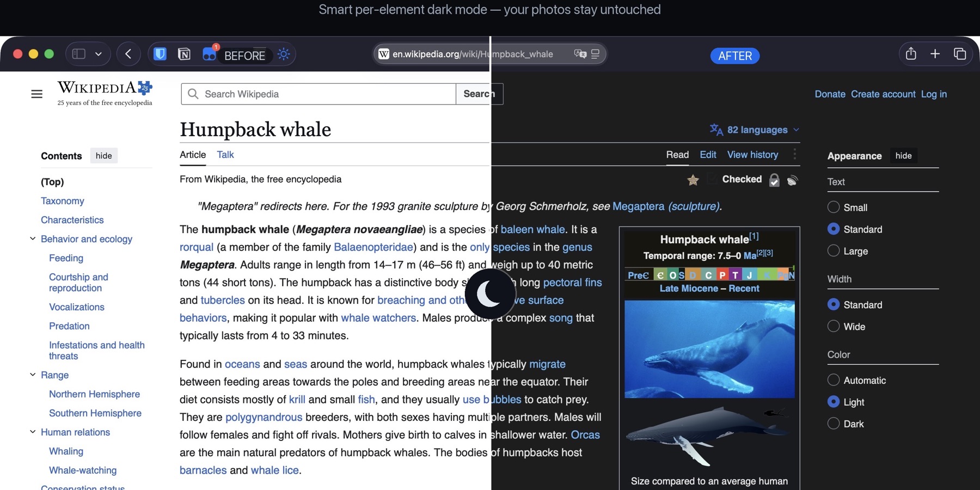Select Small text size

(833, 207)
